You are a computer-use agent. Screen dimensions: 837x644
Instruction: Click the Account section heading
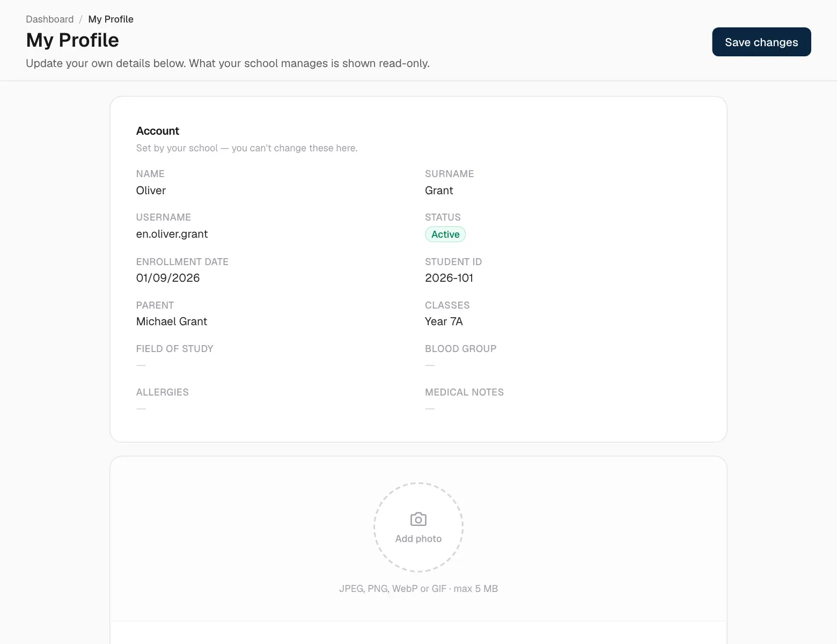point(158,131)
